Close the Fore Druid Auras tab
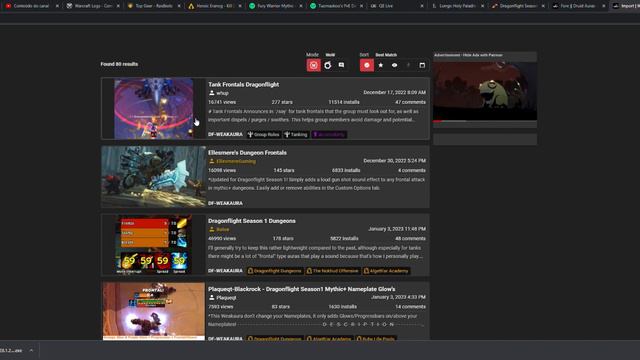This screenshot has width=640, height=360. point(604,6)
